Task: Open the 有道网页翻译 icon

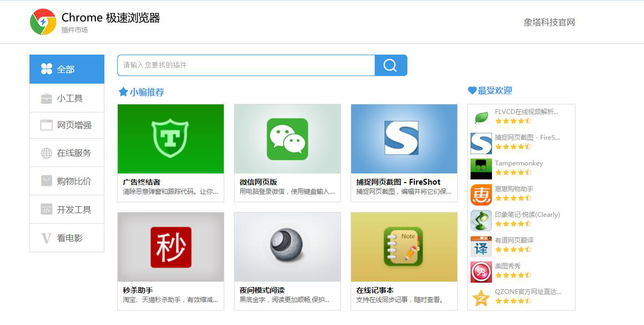Action: pos(481,246)
